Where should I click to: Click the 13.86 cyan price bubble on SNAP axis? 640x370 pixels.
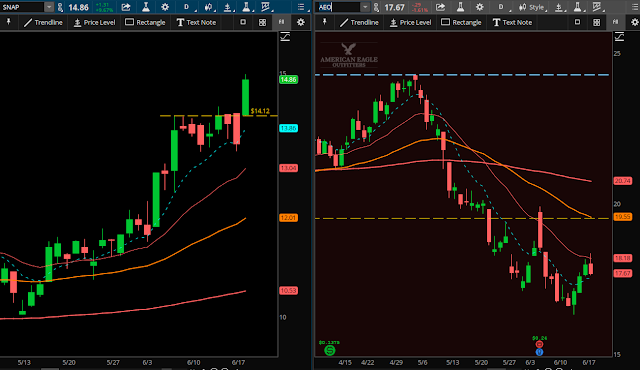(288, 128)
